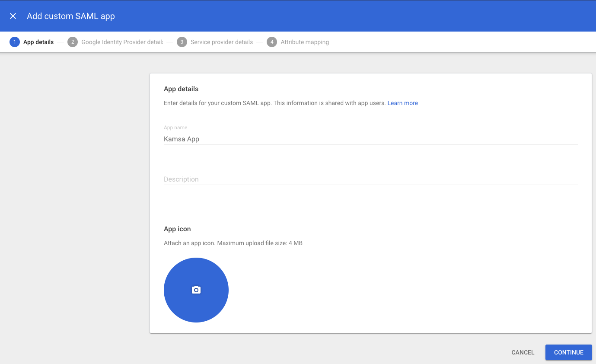The image size is (596, 364).
Task: Click the CANCEL button
Action: point(523,352)
